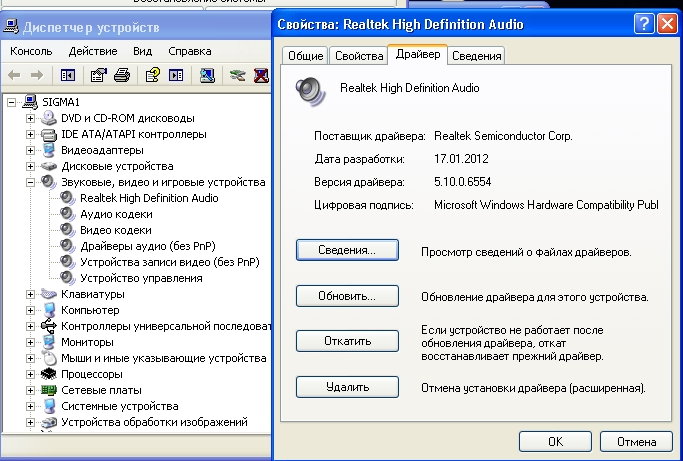
Task: Click the DVD и CD-ROM дисководы drive icon
Action: (x=49, y=118)
